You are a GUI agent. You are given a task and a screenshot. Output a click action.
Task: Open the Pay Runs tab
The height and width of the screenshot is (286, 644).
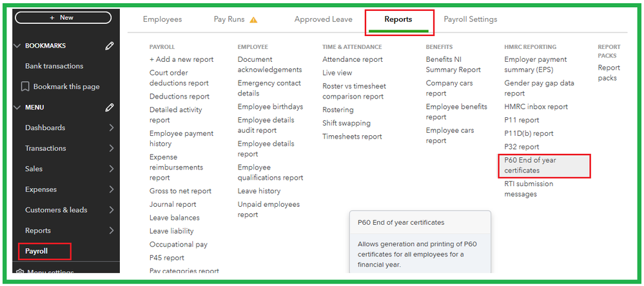pyautogui.click(x=229, y=19)
